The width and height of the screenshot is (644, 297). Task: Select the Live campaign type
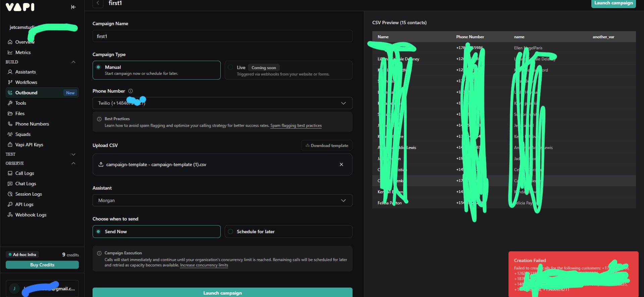tap(288, 70)
